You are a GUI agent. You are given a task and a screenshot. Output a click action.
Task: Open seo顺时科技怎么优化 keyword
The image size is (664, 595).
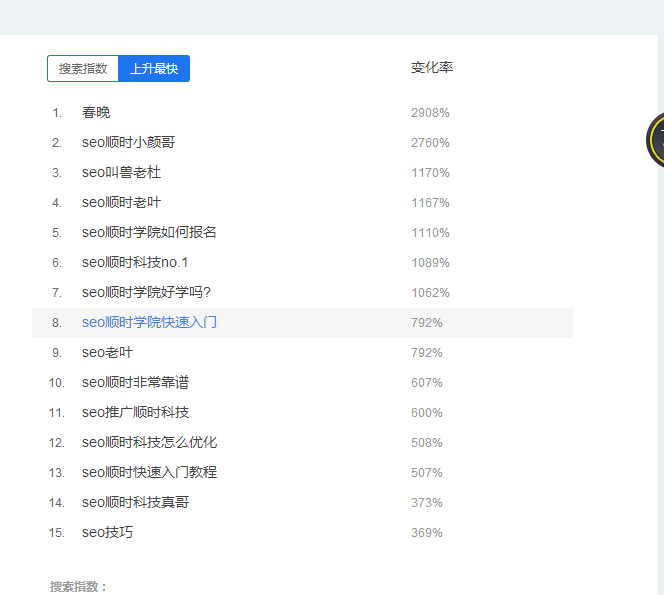(149, 443)
